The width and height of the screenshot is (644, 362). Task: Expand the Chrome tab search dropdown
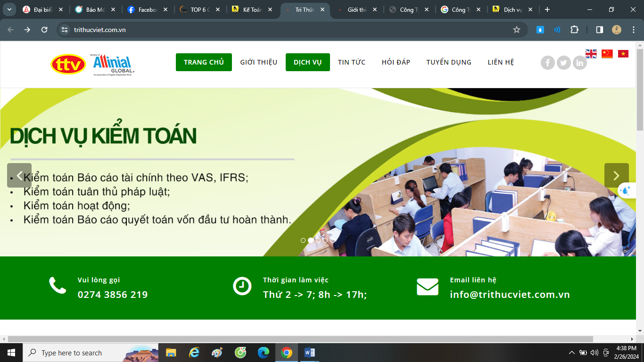point(9,9)
